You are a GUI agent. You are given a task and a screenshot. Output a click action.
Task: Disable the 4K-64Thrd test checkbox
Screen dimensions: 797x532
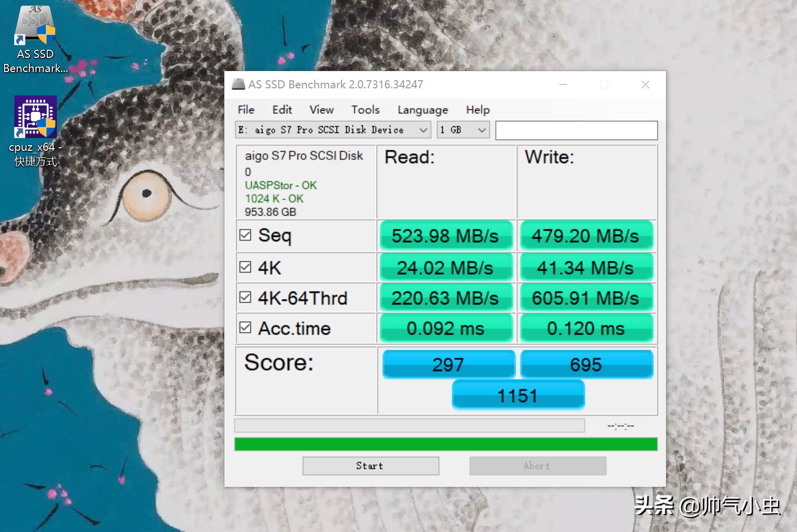(245, 297)
